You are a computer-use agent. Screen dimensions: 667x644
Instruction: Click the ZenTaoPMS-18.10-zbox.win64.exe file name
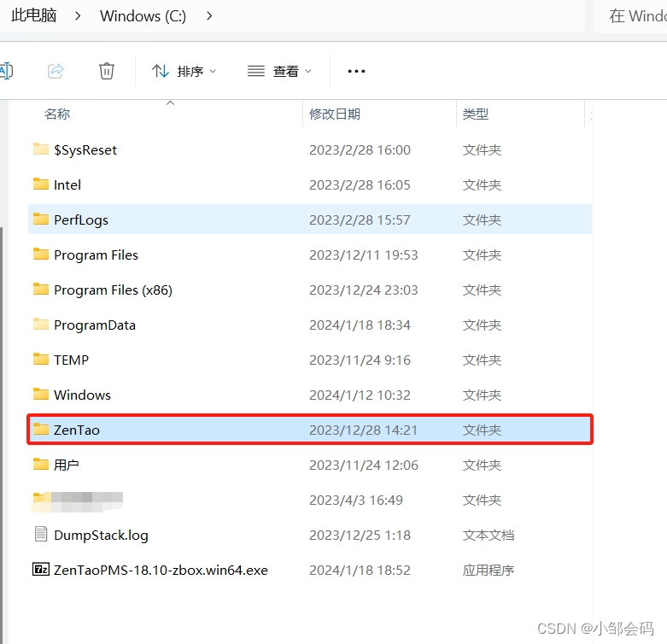(x=161, y=571)
